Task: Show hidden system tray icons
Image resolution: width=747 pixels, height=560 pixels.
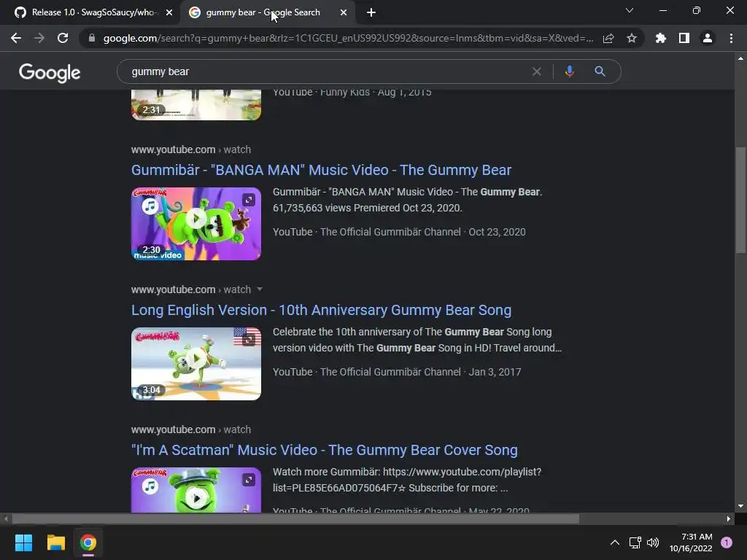Action: (x=615, y=542)
